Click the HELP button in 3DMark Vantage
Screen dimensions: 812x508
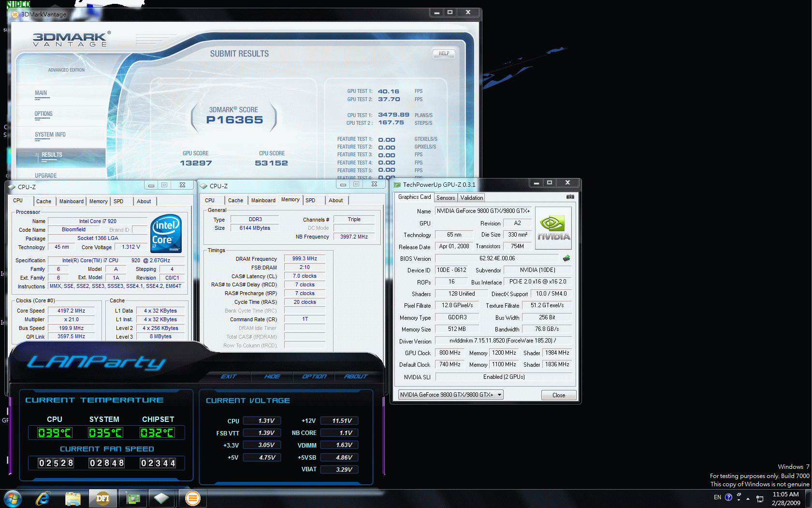(444, 54)
